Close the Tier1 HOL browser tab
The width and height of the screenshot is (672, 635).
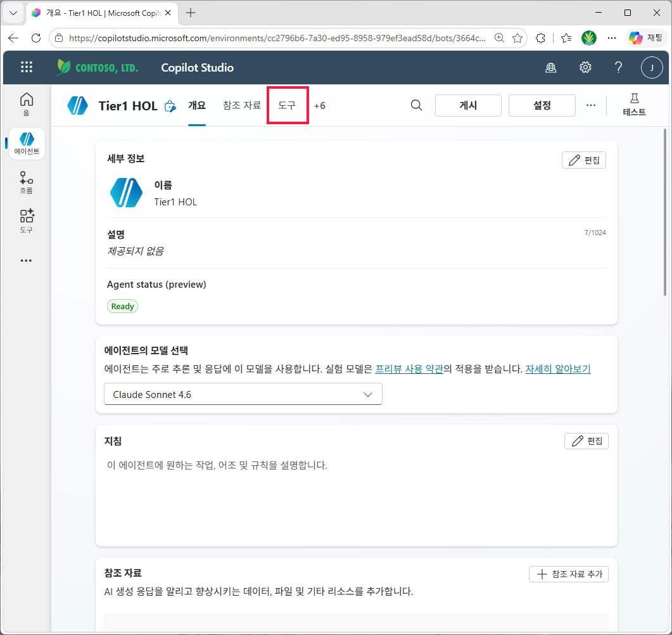pos(168,13)
